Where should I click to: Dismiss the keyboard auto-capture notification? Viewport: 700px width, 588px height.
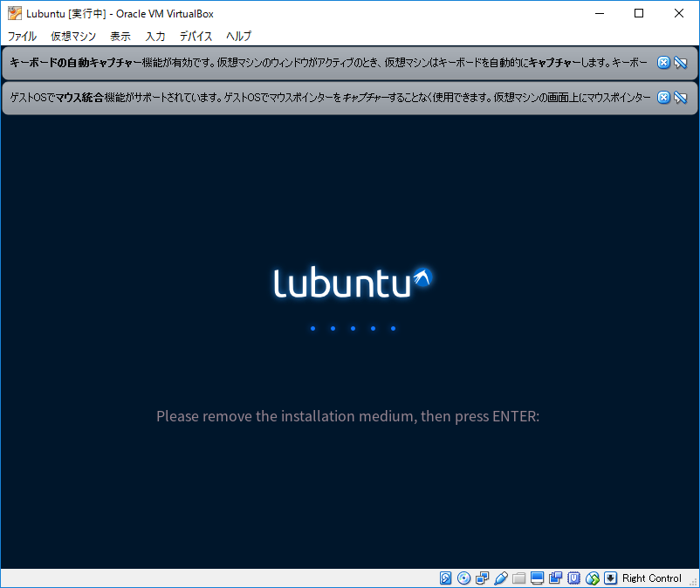point(663,63)
